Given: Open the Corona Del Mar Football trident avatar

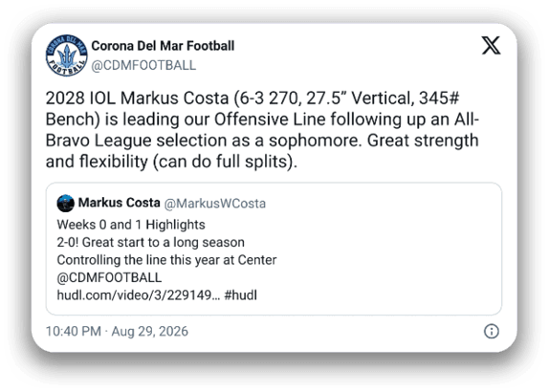Looking at the screenshot, I should pyautogui.click(x=67, y=55).
